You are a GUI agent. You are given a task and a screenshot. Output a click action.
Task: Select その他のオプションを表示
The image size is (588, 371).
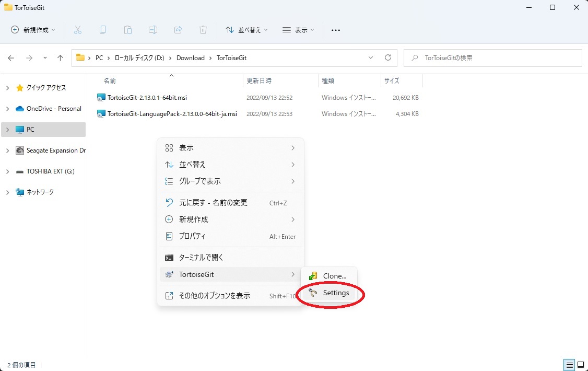coord(231,296)
